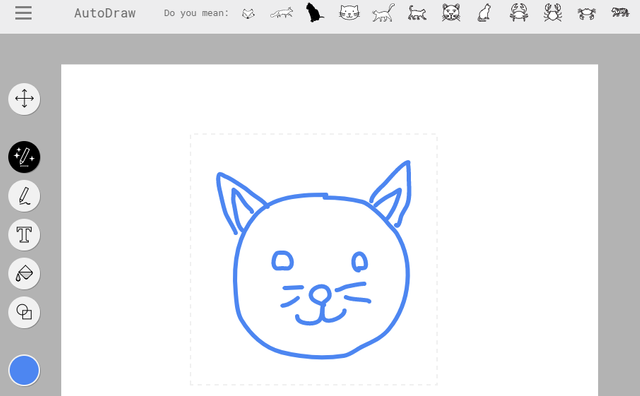Choose the fox face suggestion
Viewport: 640px width, 396px height.
click(248, 14)
